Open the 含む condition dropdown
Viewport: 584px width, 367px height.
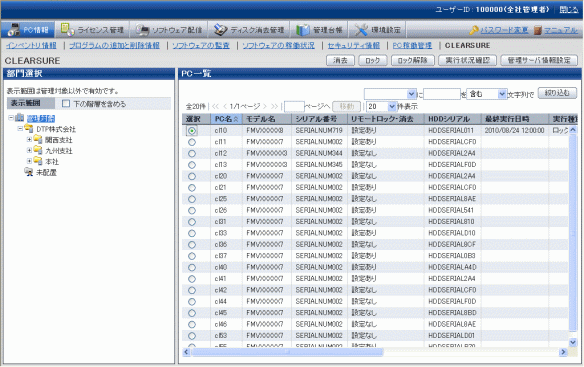[486, 94]
